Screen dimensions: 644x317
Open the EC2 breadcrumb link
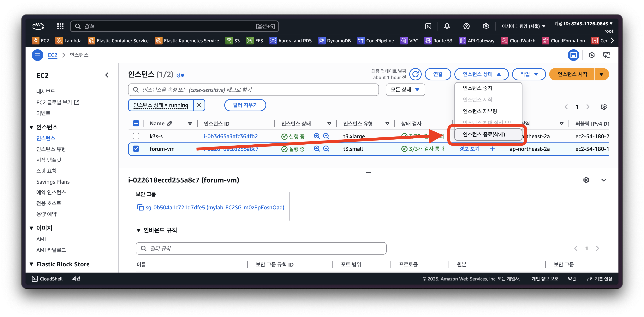point(52,55)
